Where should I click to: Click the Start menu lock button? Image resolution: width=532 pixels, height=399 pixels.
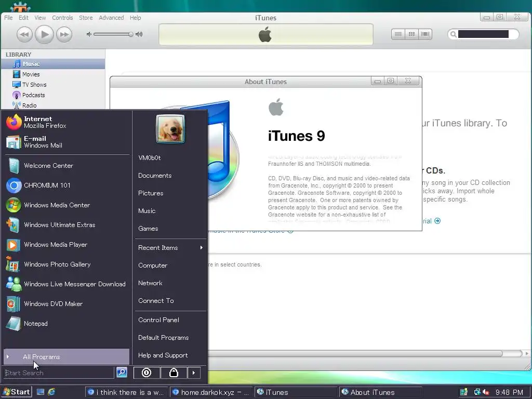[174, 373]
